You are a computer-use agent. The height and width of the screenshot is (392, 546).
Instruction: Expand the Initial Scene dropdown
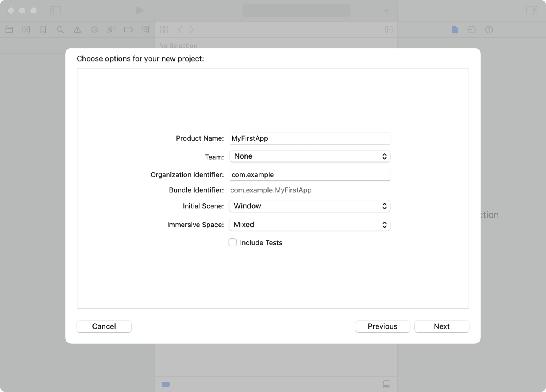click(309, 206)
